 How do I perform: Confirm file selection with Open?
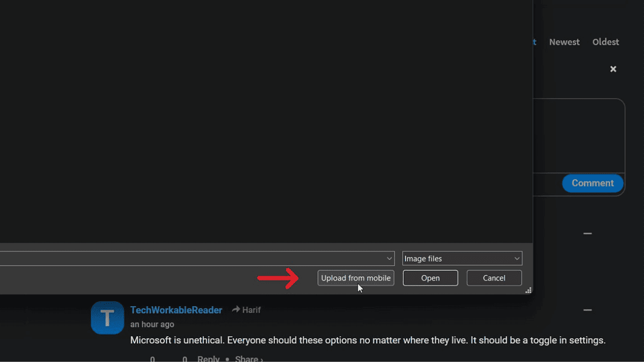click(430, 278)
